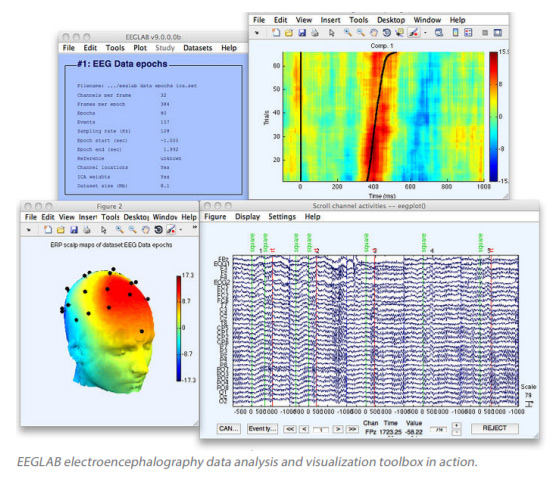The height and width of the screenshot is (478, 554).
Task: Open Desktop menu in Comp. 1 window
Action: (x=391, y=20)
